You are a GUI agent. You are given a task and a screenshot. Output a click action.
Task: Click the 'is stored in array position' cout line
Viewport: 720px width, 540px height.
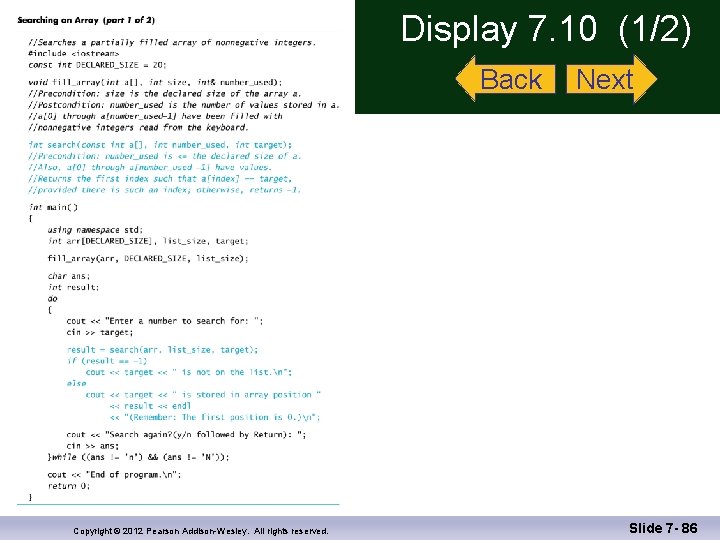click(203, 395)
